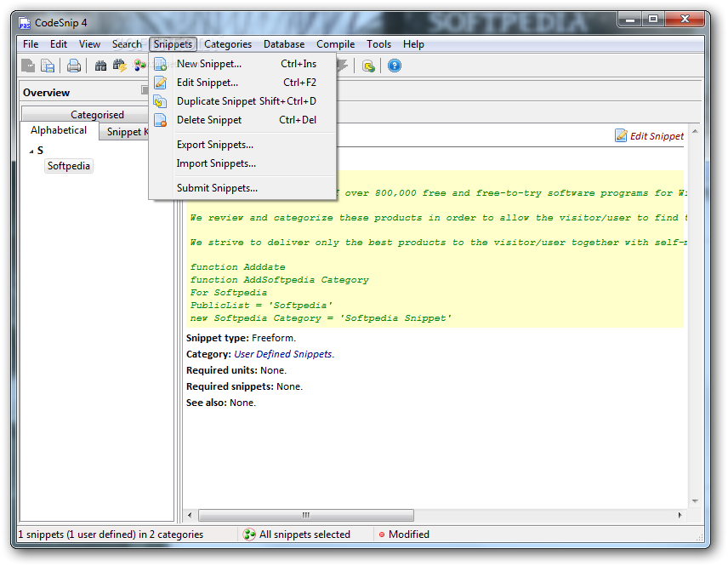
Task: Click the horizontal scrollbar right arrow
Action: point(680,515)
